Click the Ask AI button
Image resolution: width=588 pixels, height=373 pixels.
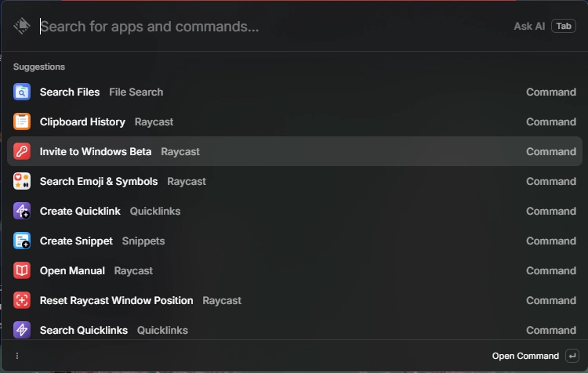tap(529, 26)
